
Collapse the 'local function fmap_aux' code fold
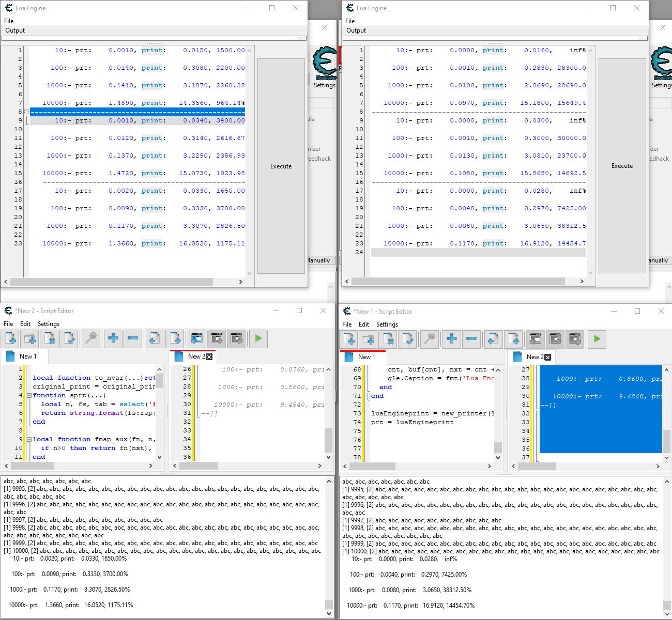click(x=29, y=440)
